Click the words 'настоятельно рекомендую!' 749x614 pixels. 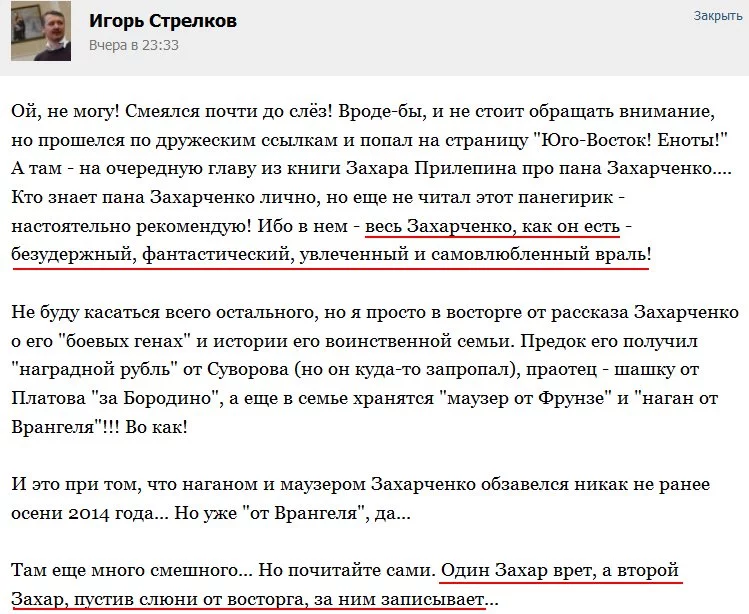(131, 226)
